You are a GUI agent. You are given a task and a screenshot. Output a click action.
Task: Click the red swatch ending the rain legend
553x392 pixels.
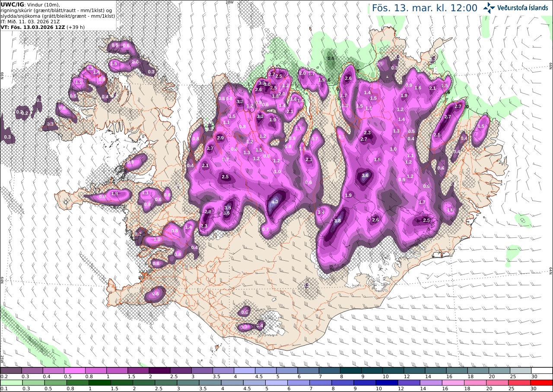pyautogui.click(x=542, y=383)
